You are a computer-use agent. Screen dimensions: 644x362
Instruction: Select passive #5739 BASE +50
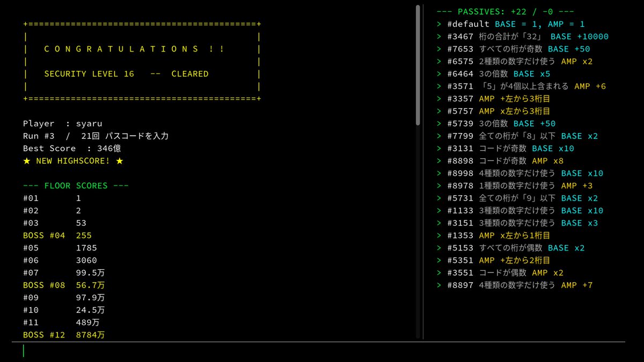[x=496, y=124]
